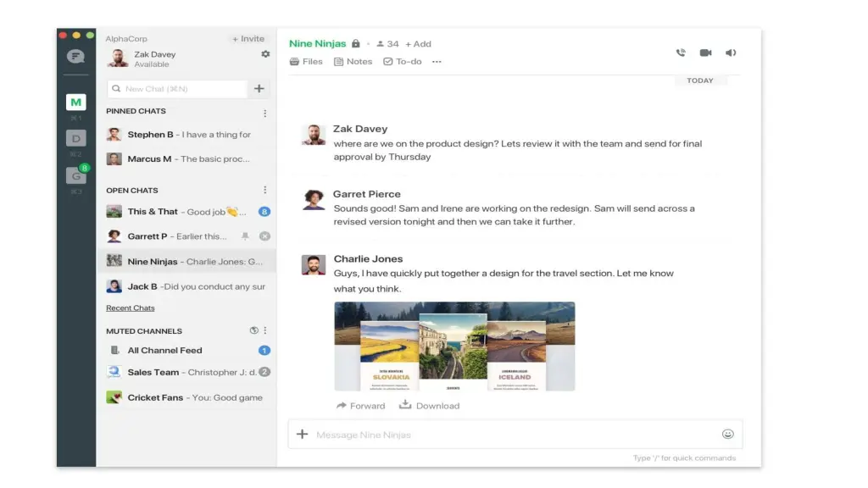The height and width of the screenshot is (488, 868).
Task: Open settings gear next to Zak Davey
Action: [265, 54]
